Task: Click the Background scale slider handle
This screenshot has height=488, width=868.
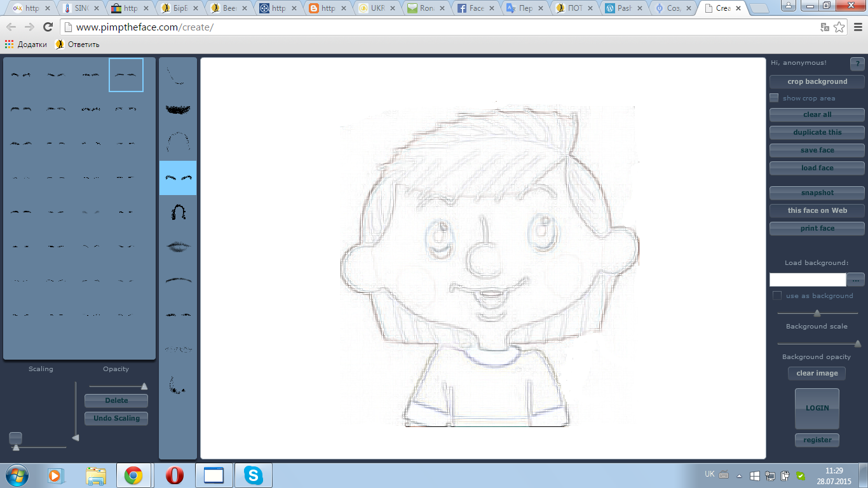Action: [817, 313]
